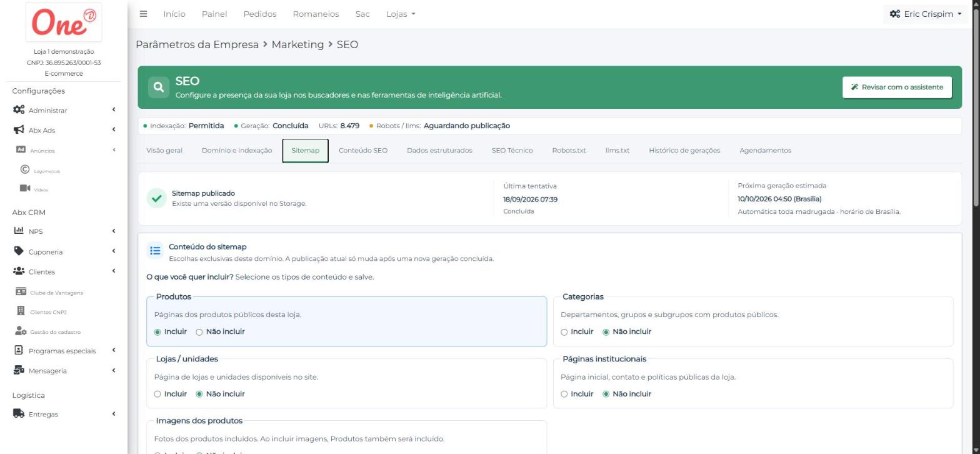Open the Painel top navigation link
980x454 pixels.
[214, 14]
